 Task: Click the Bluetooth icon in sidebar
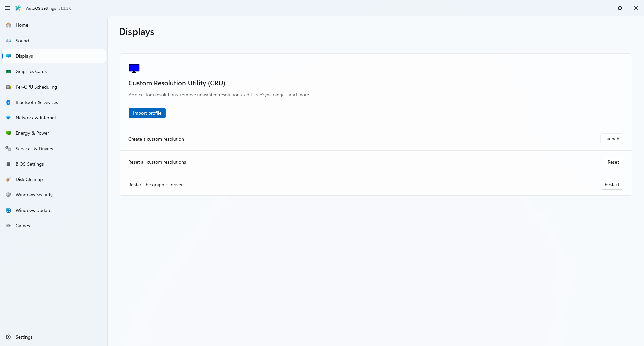8,102
